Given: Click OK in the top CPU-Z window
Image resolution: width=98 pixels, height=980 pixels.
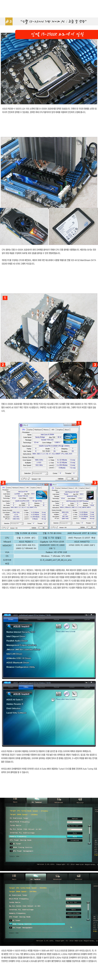Looking at the screenshot, I should click(72, 479).
